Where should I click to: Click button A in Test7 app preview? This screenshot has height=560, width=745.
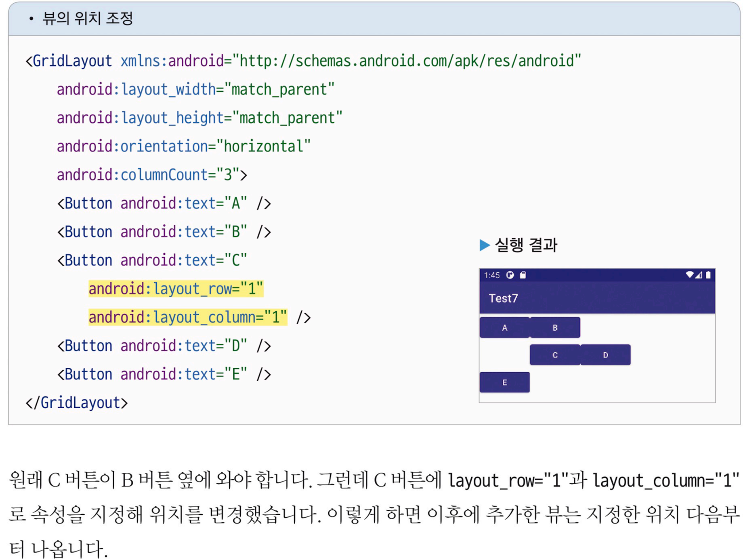pyautogui.click(x=504, y=327)
